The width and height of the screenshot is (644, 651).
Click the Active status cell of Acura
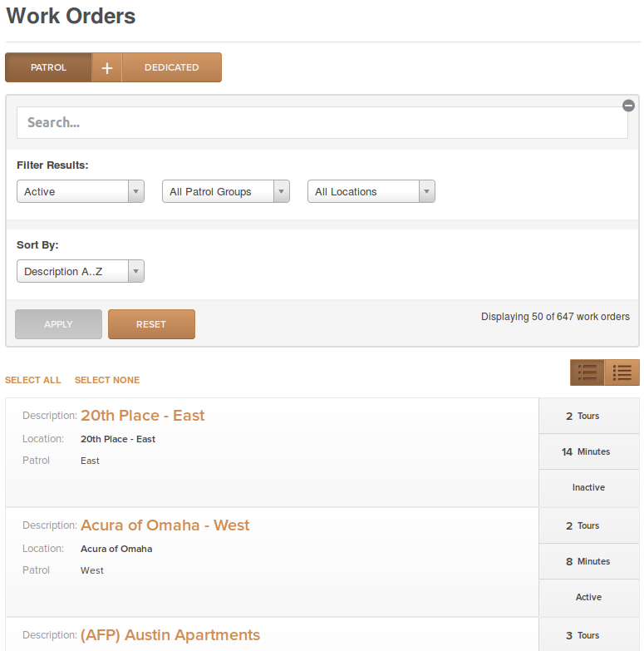point(589,597)
